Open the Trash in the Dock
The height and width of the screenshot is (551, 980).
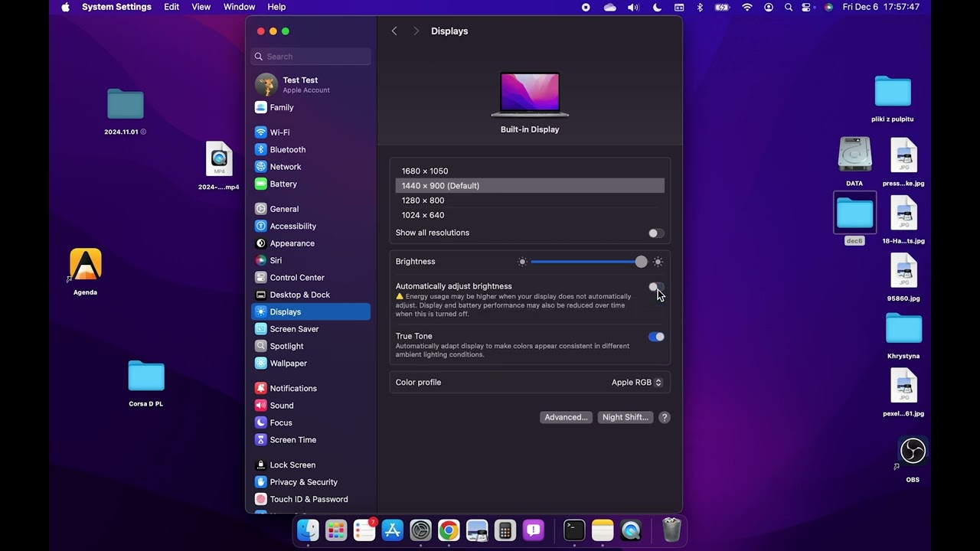(671, 530)
